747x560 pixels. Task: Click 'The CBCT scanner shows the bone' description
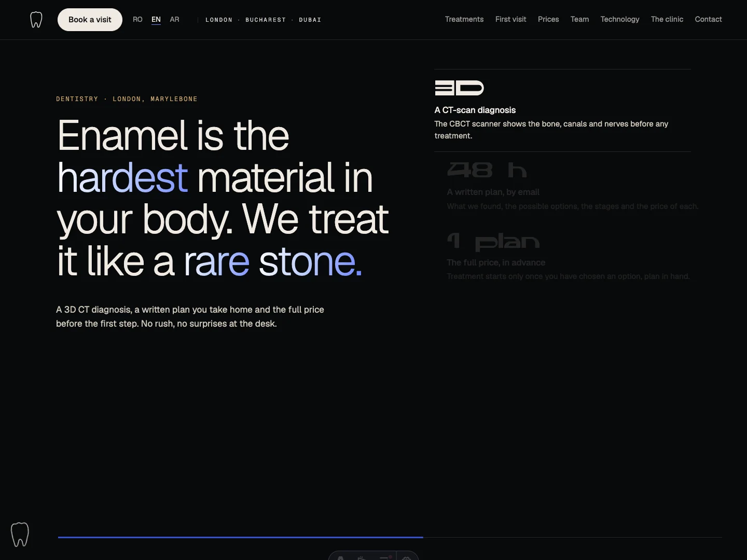(551, 130)
